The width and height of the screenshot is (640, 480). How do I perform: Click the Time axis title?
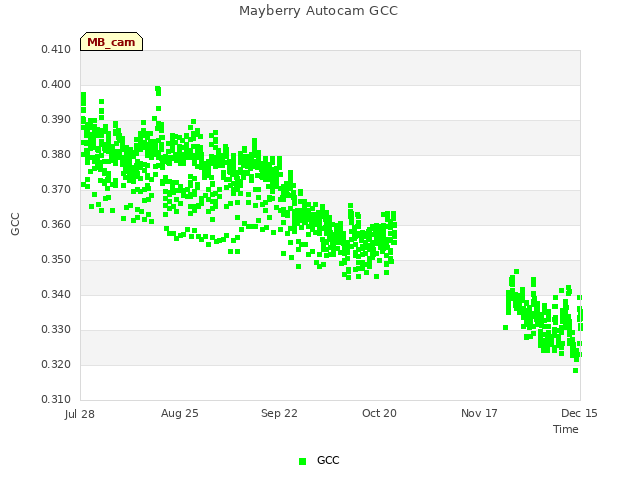pyautogui.click(x=566, y=429)
